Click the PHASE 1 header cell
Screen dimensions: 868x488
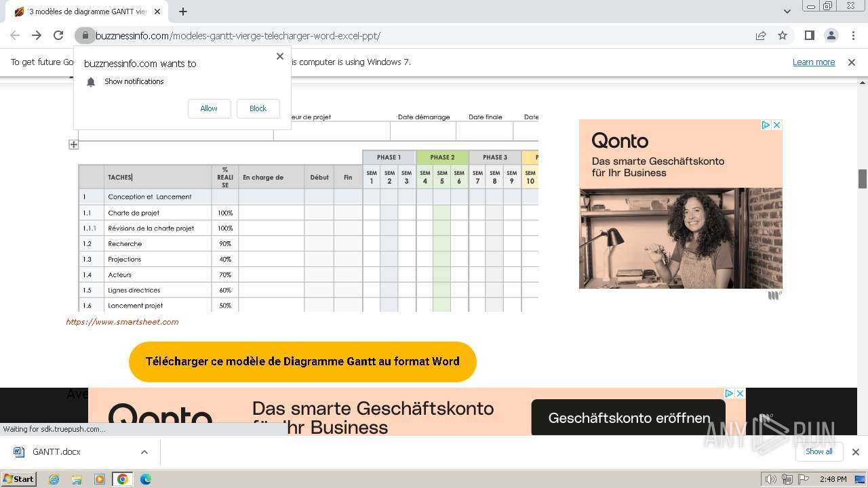tap(389, 157)
